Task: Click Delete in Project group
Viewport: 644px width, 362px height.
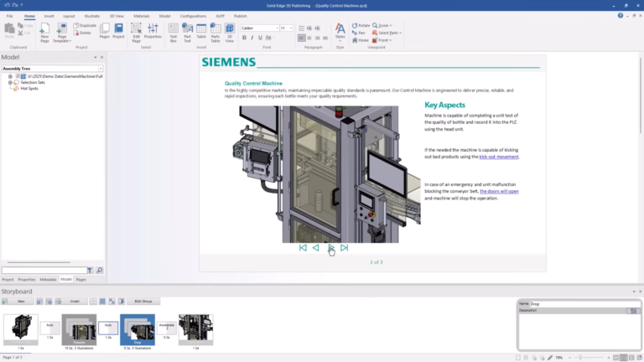Action: [x=82, y=33]
